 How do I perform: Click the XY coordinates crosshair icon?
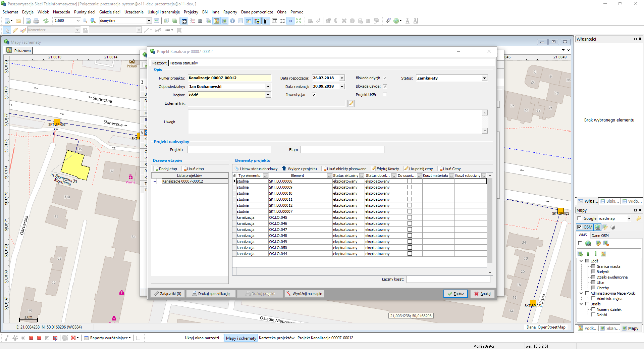point(388,21)
